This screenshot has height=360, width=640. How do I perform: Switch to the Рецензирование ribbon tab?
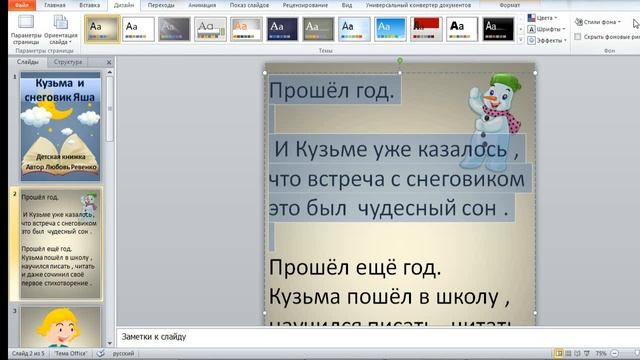[305, 5]
